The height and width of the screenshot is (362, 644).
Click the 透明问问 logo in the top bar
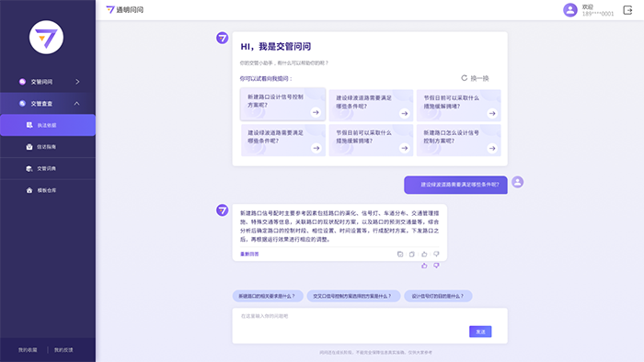point(125,10)
